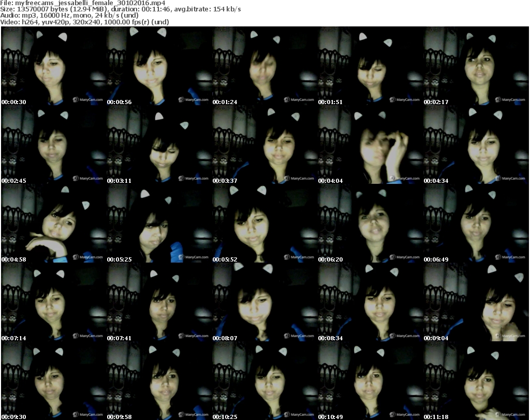Open the thumbnail stamped 00:05:52
This screenshot has width=530, height=420.
(x=264, y=224)
